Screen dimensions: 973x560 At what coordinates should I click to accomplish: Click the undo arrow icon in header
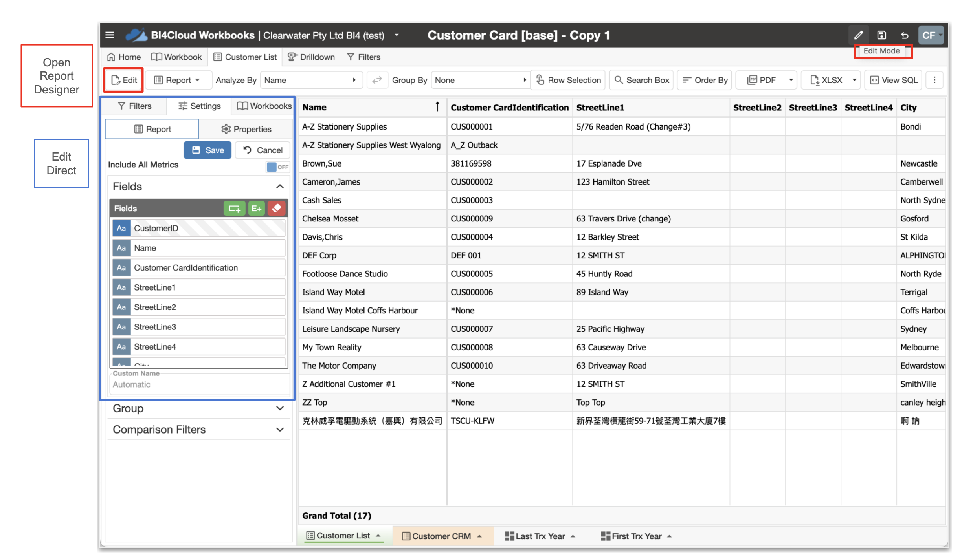tap(904, 35)
